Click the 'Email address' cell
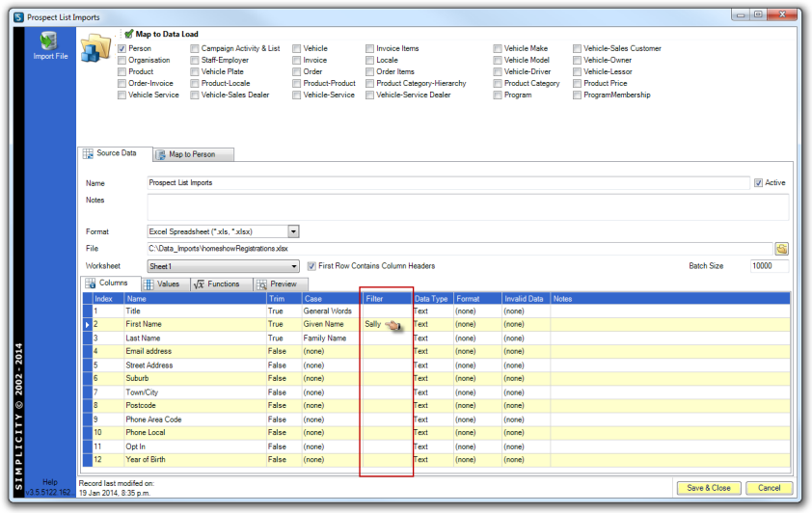 [x=195, y=352]
